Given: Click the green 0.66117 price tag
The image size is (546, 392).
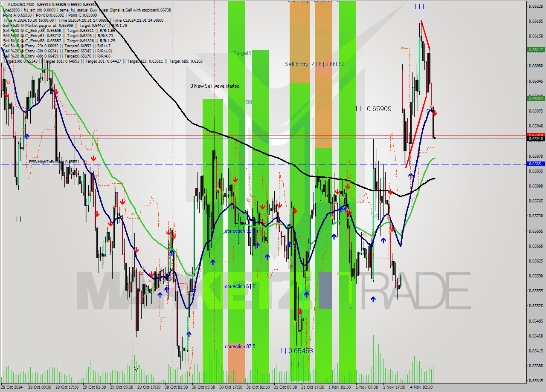Looking at the screenshot, I should [536, 49].
